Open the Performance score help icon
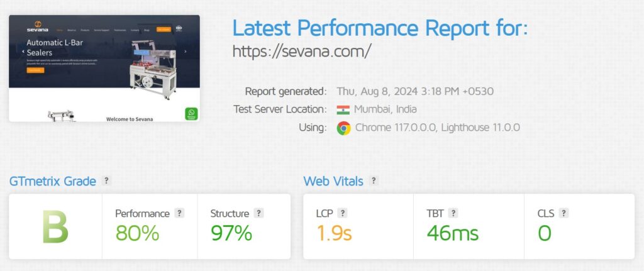The width and height of the screenshot is (644, 271). (x=179, y=213)
